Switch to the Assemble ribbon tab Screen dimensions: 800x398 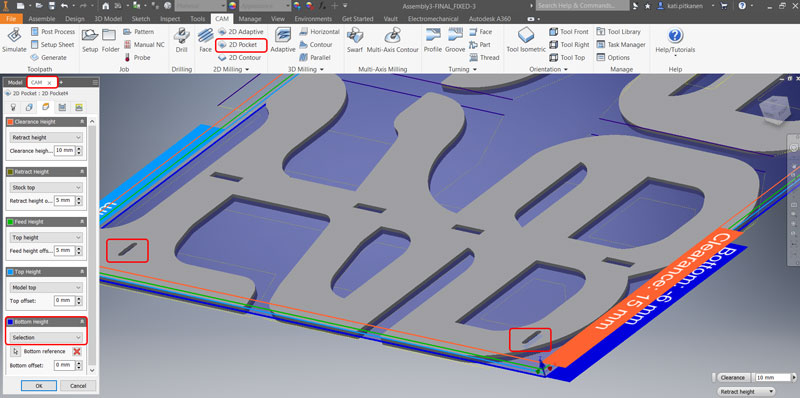click(x=42, y=19)
